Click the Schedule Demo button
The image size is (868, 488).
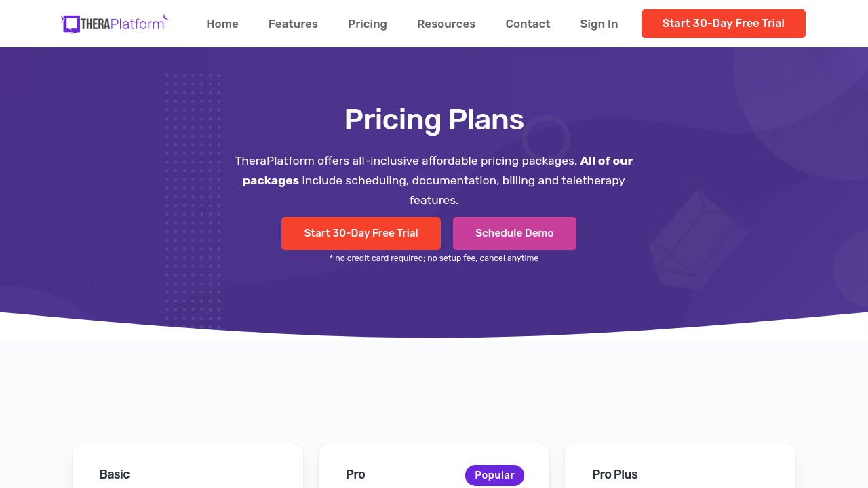(x=515, y=233)
